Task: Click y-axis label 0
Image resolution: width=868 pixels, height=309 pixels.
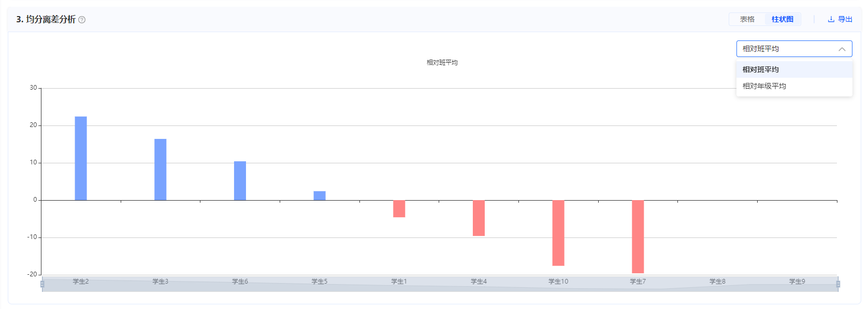Action: 35,200
